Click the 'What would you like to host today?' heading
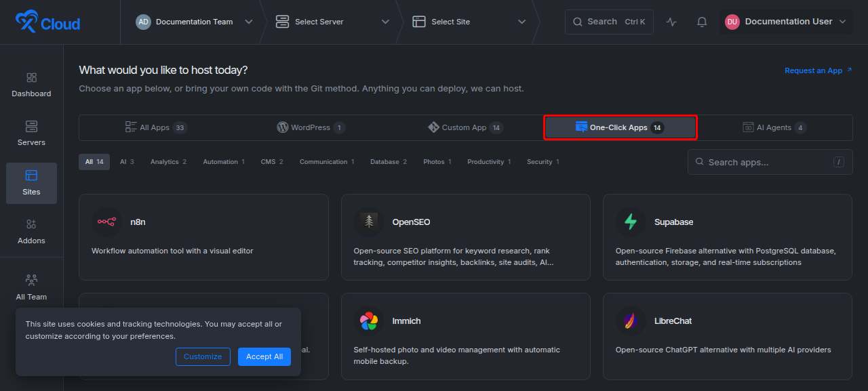Viewport: 868px width, 391px height. [163, 70]
